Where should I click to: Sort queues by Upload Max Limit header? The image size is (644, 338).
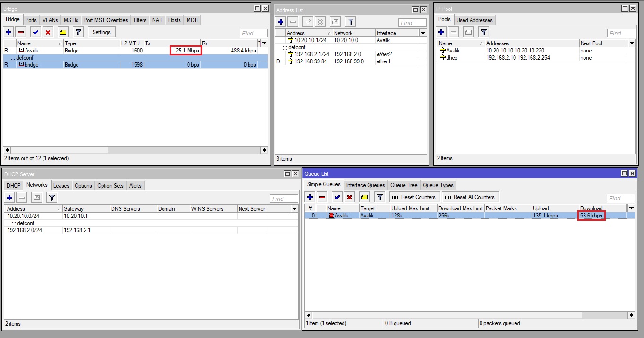413,208
